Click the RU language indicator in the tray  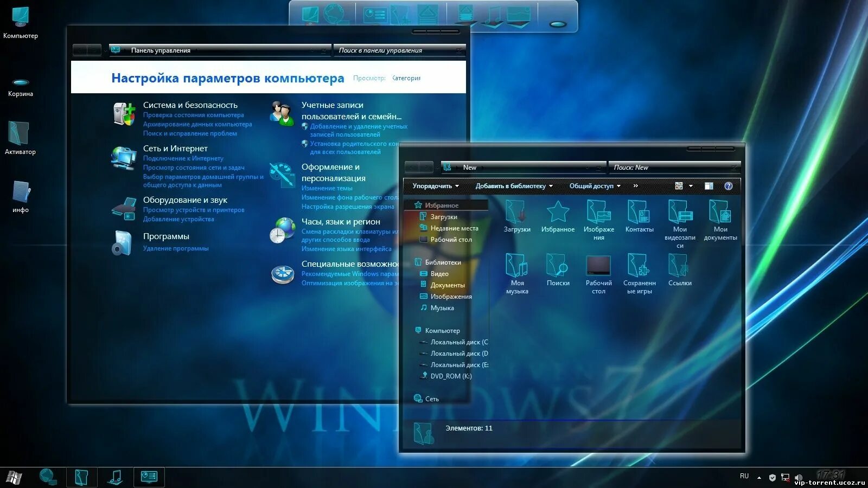tap(744, 476)
